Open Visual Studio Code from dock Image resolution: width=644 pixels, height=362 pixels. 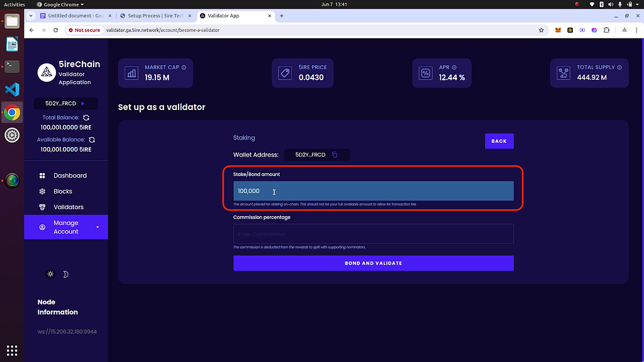click(12, 89)
